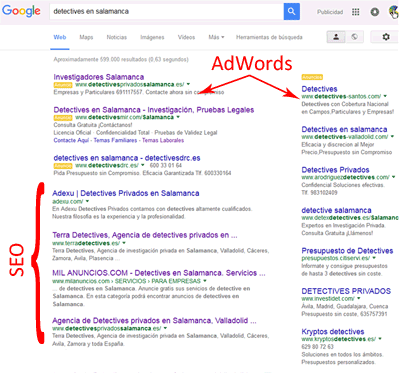Click the blue search magnifier button

tap(292, 11)
